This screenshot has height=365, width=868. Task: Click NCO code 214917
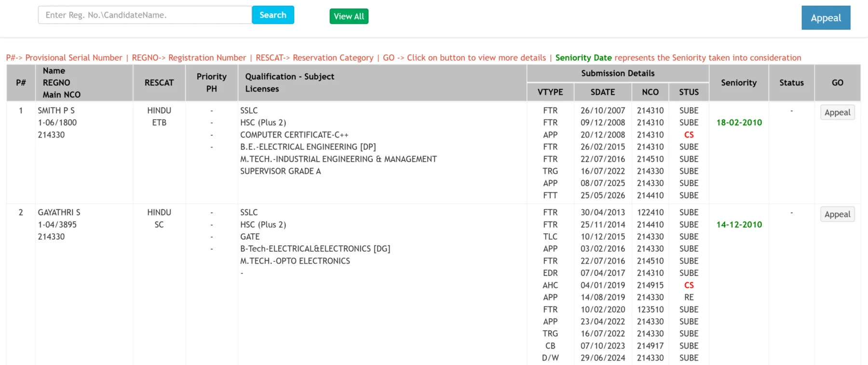(650, 346)
